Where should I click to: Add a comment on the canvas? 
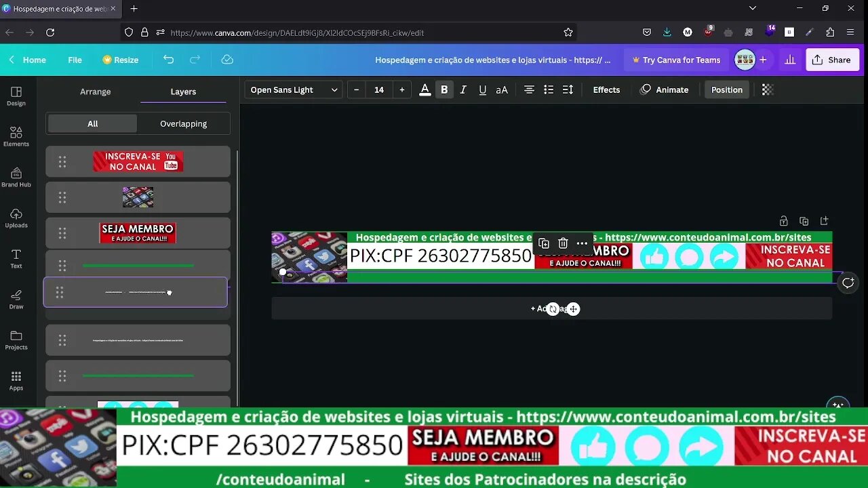[848, 283]
